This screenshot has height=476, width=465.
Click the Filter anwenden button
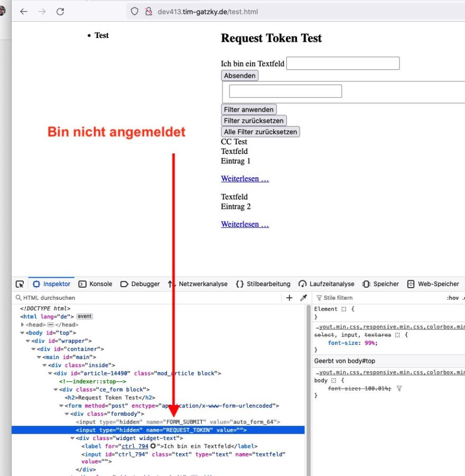click(x=249, y=109)
